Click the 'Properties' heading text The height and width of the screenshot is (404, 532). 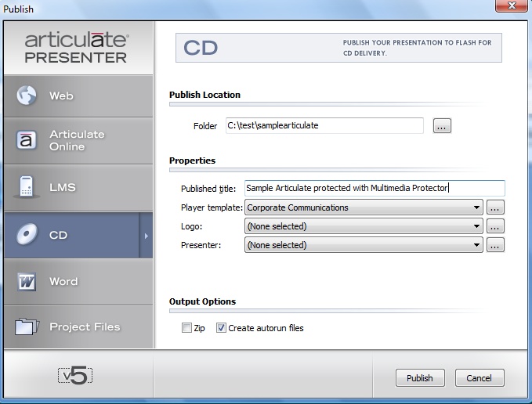(193, 161)
